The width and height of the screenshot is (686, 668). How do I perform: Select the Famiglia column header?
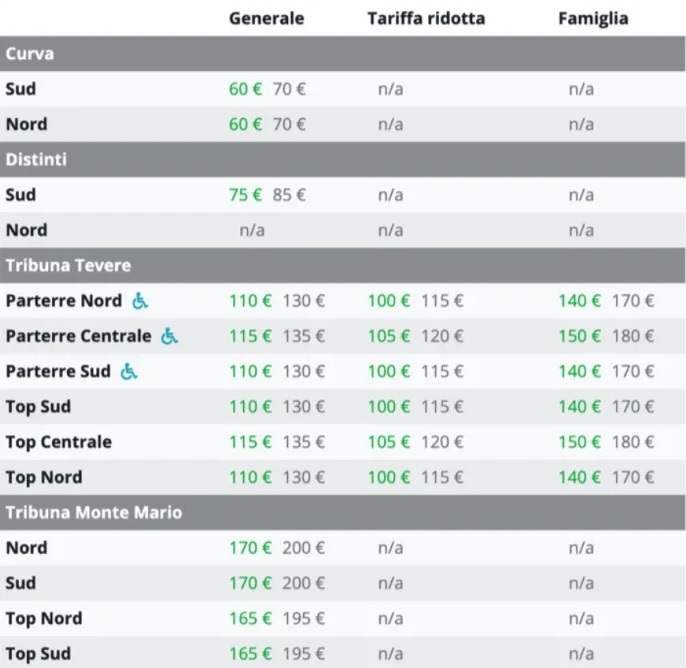point(593,18)
